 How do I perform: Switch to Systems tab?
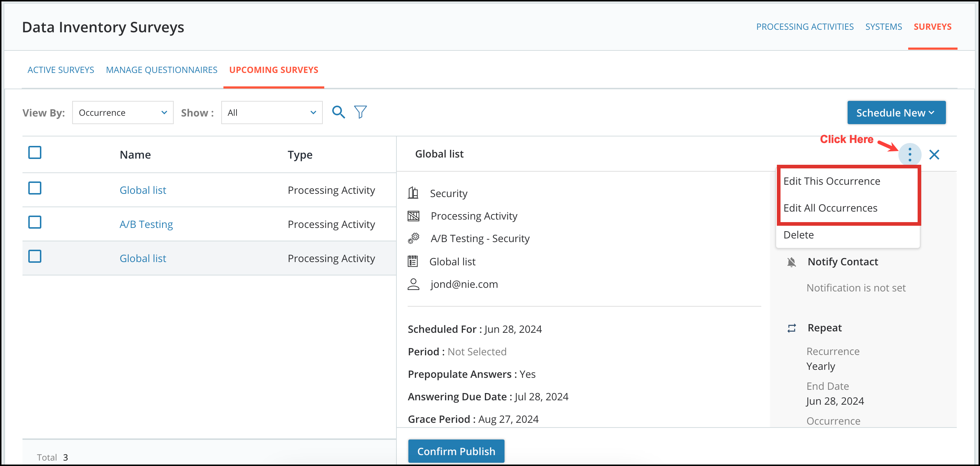(x=884, y=26)
